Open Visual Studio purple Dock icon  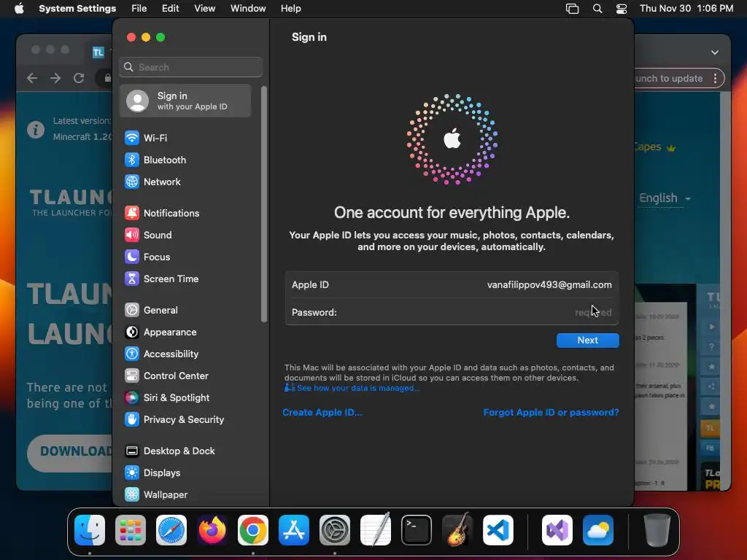(557, 530)
